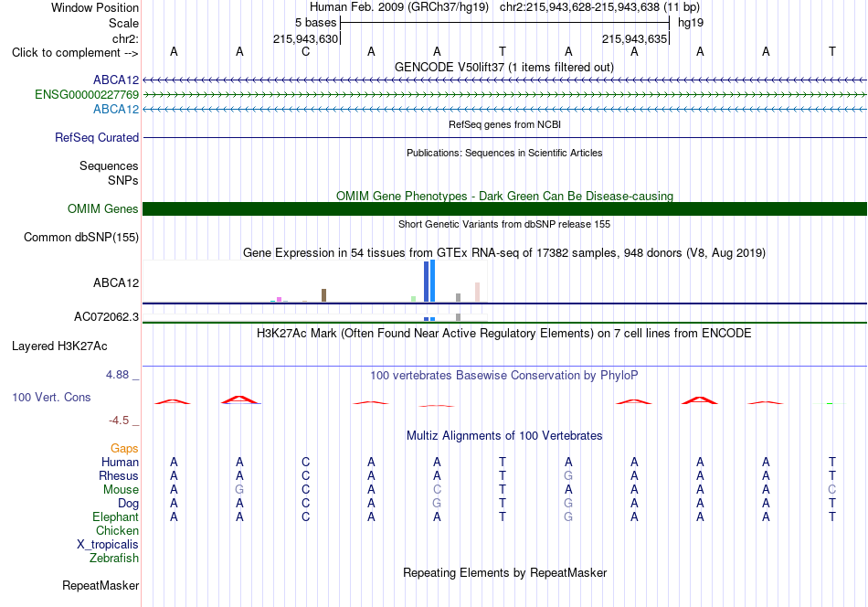Click the 100 vertebrates Basewise Conservation title
The width and height of the screenshot is (868, 607).
point(503,376)
